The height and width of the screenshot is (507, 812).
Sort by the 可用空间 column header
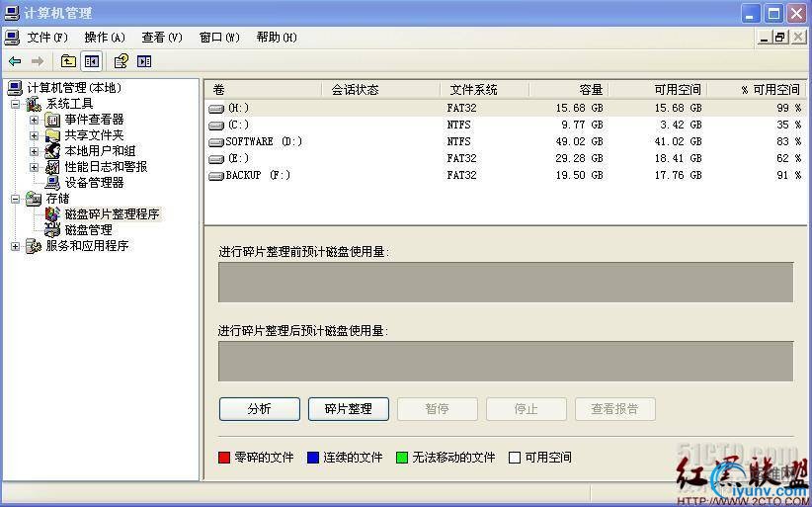pyautogui.click(x=658, y=90)
